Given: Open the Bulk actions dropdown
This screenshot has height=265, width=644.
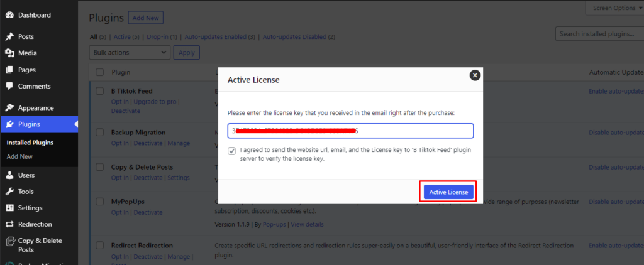Looking at the screenshot, I should point(130,53).
